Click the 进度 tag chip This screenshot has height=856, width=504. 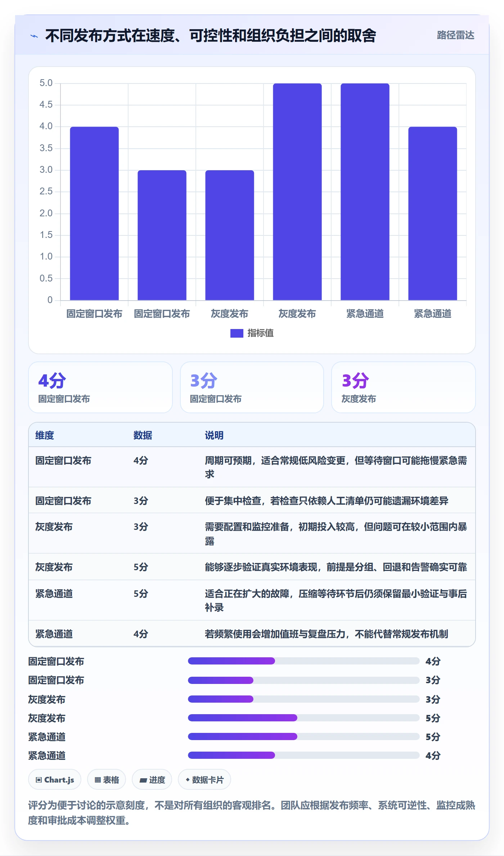coord(152,780)
